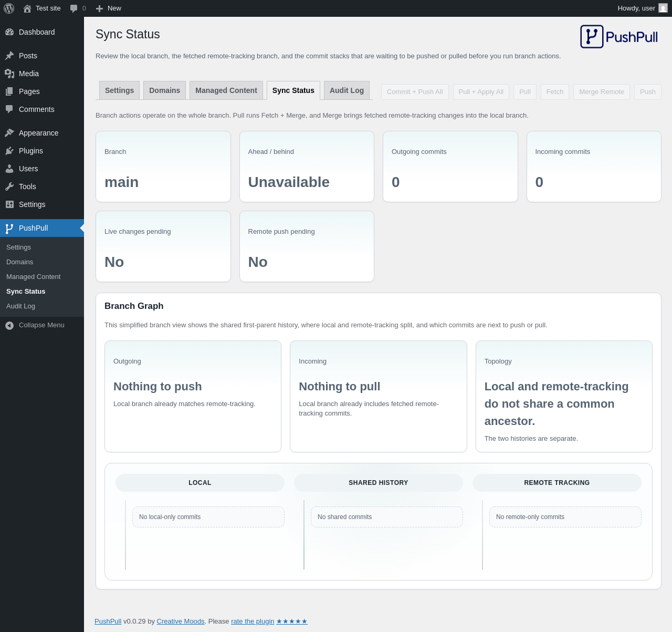
Task: Open Domains in PushPull submenu
Action: coord(20,262)
